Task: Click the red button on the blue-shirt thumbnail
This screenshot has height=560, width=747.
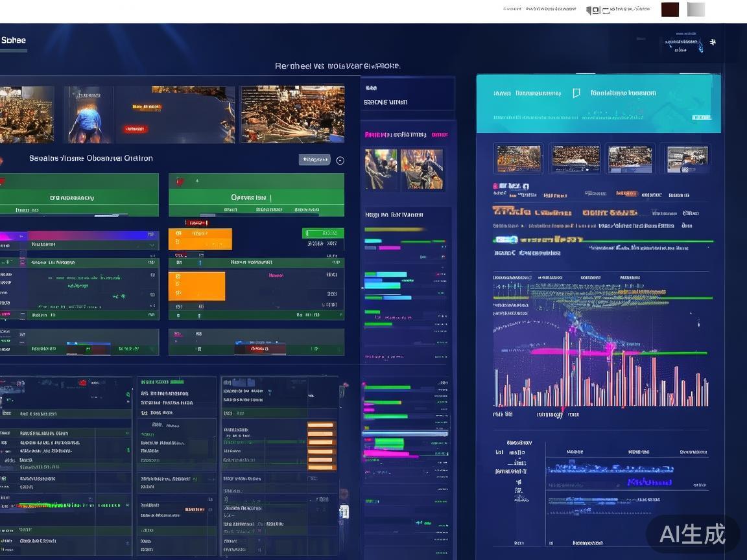Action: [135, 129]
